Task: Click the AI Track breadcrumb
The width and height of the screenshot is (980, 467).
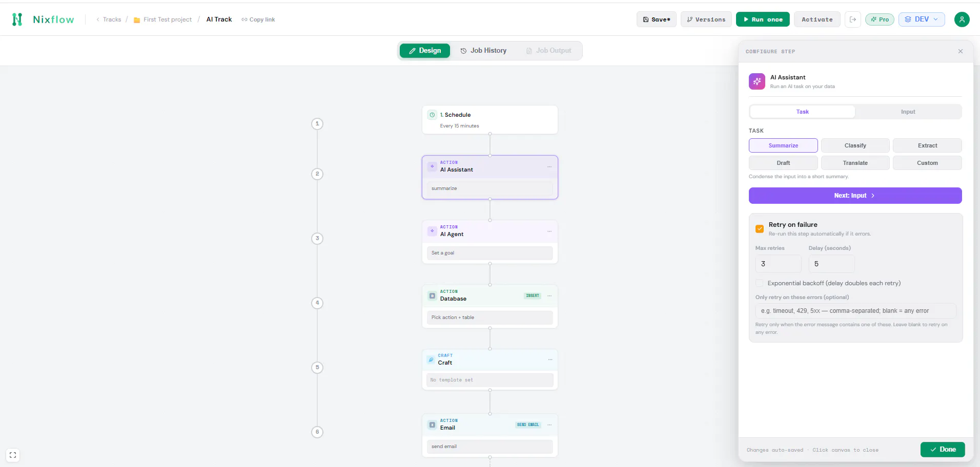Action: click(219, 19)
